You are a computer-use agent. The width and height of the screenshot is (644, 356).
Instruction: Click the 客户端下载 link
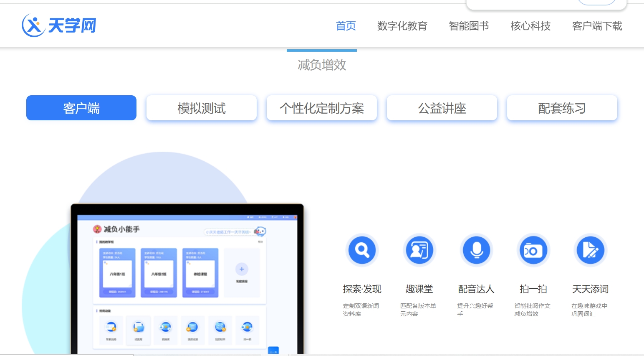point(597,26)
